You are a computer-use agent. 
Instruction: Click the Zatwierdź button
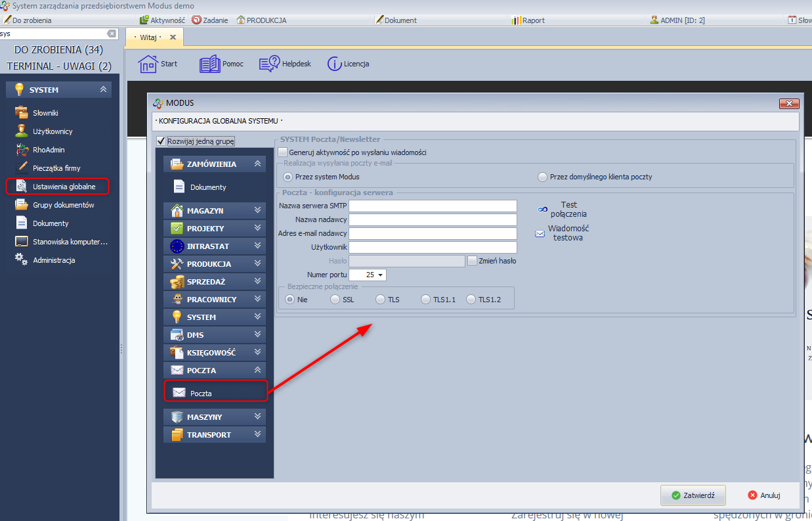[693, 495]
